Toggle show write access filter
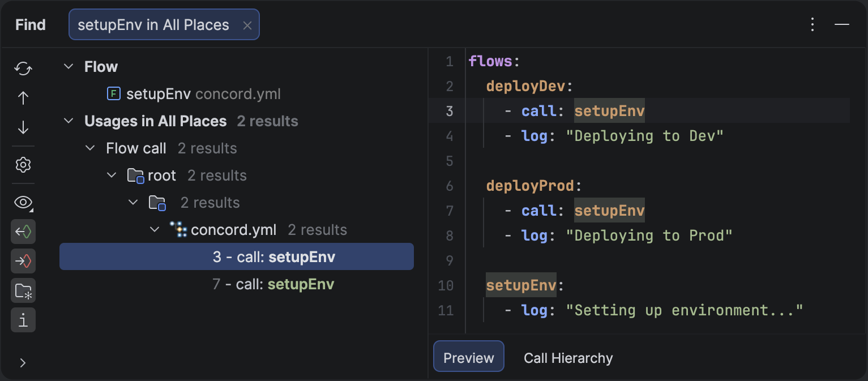Screen dimensions: 868x381 23,262
